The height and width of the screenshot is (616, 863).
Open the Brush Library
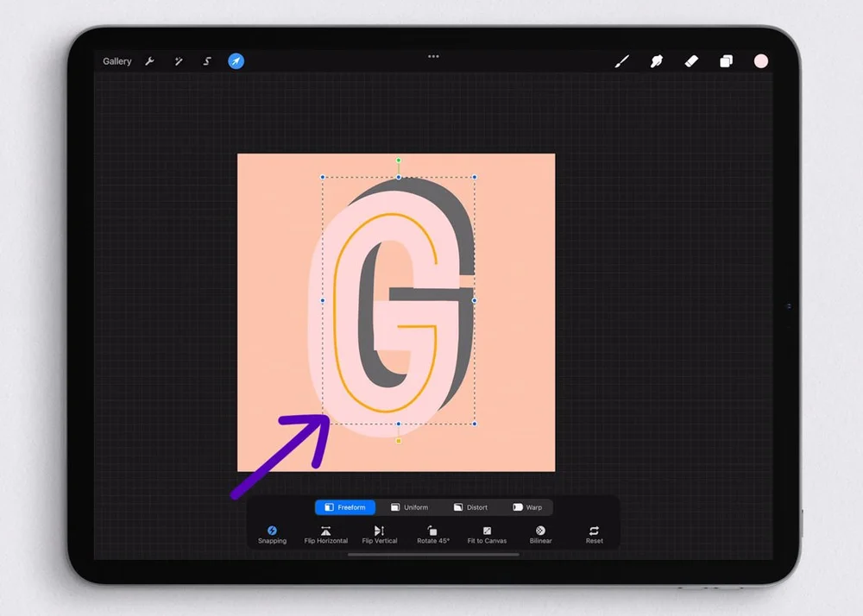[x=621, y=61]
